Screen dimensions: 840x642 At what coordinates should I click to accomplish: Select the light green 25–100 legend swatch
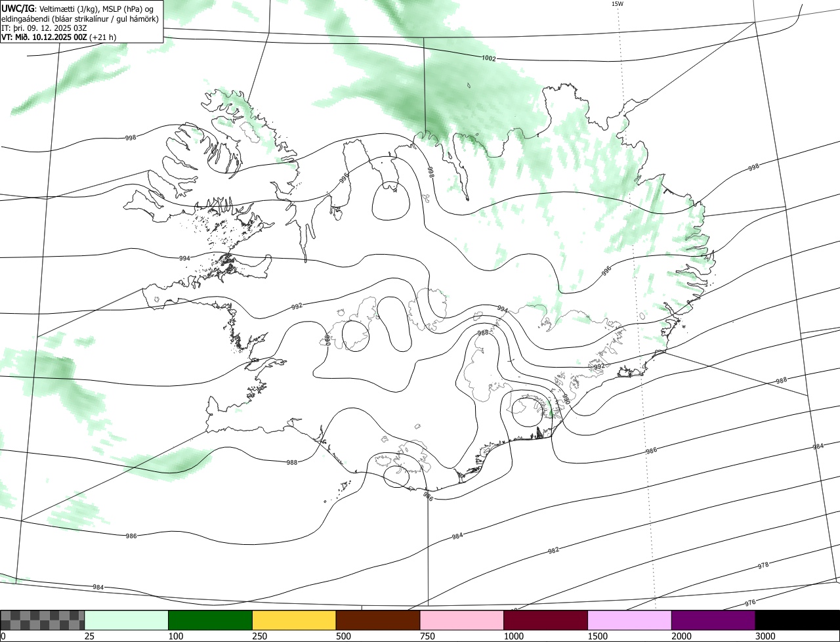click(x=127, y=620)
